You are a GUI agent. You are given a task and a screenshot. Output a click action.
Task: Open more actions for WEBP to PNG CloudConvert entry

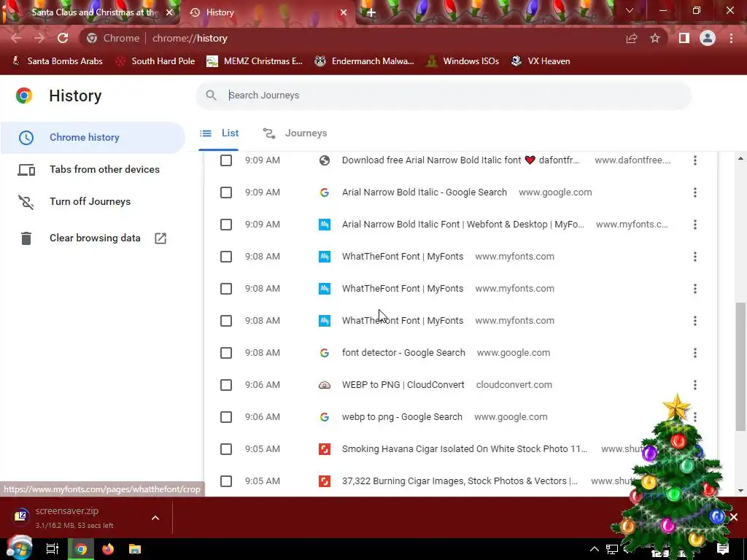[x=695, y=385]
